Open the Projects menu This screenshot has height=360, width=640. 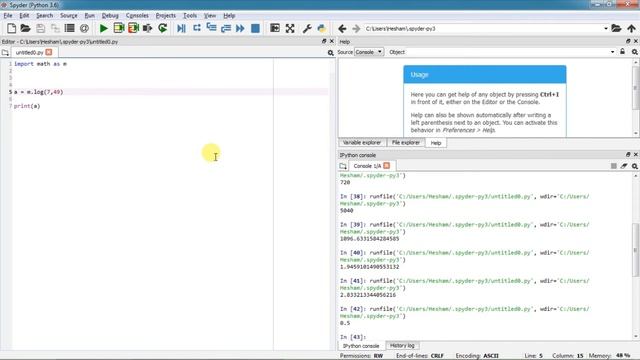166,16
